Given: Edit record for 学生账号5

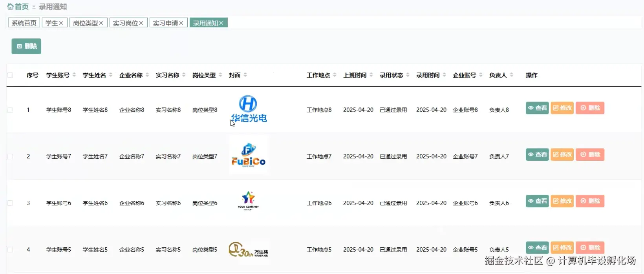Looking at the screenshot, I should coord(562,247).
